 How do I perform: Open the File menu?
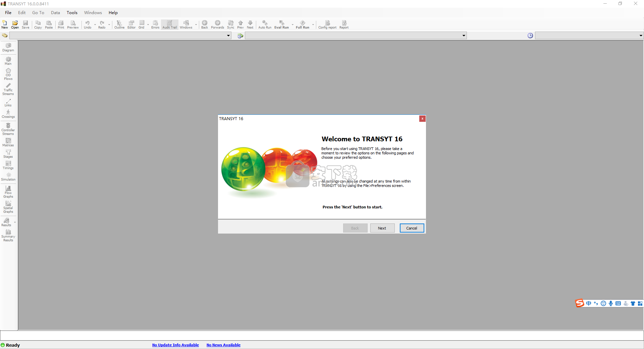point(8,13)
